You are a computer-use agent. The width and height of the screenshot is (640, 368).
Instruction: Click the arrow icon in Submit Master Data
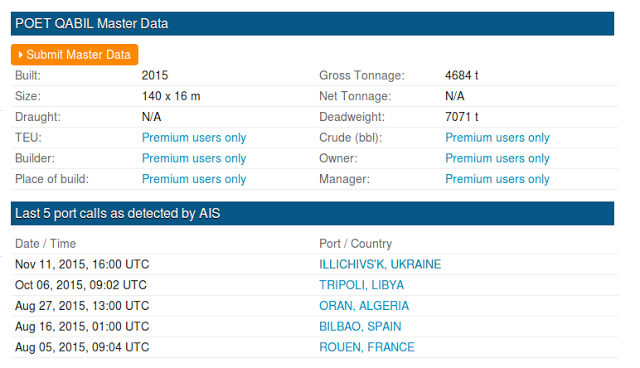tap(21, 55)
